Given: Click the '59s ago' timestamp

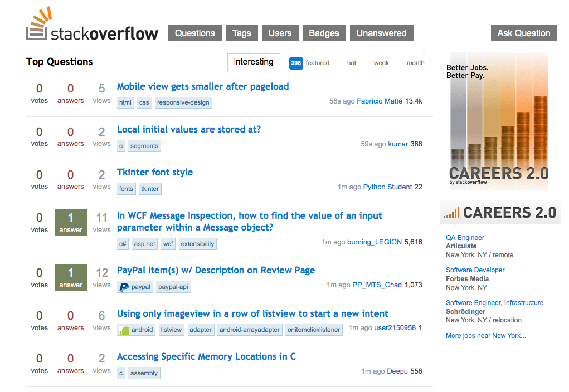Looking at the screenshot, I should (x=373, y=144).
